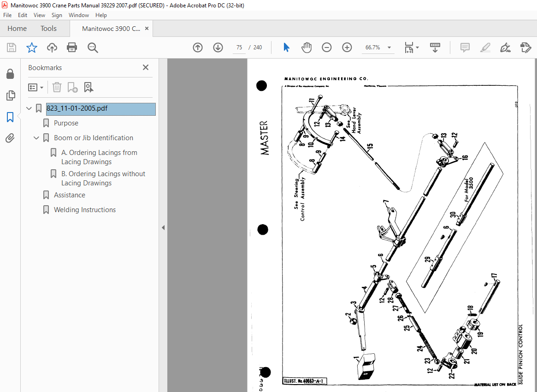Viewport: 537px width, 392px height.
Task: Open zoom level dropdown arrow
Action: [389, 48]
